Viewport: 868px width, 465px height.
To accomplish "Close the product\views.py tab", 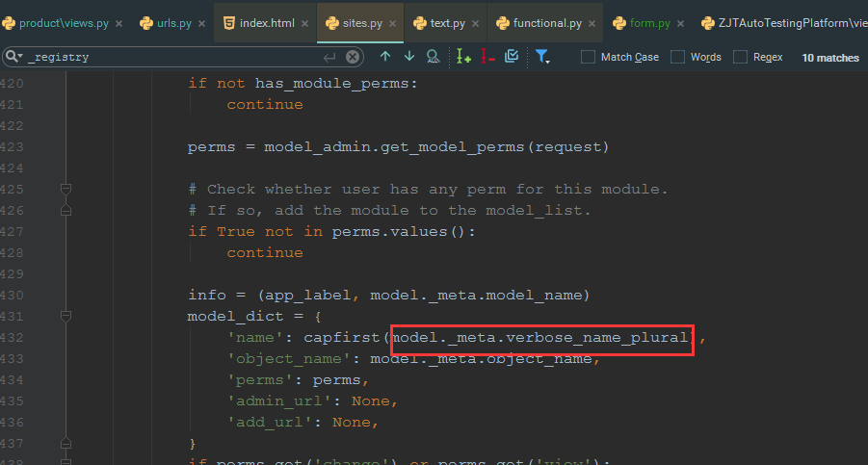I will click(118, 24).
